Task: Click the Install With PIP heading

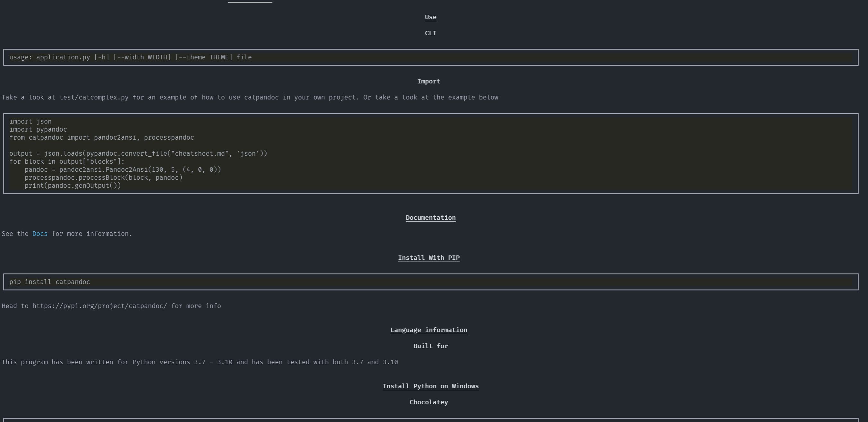Action: [428, 258]
